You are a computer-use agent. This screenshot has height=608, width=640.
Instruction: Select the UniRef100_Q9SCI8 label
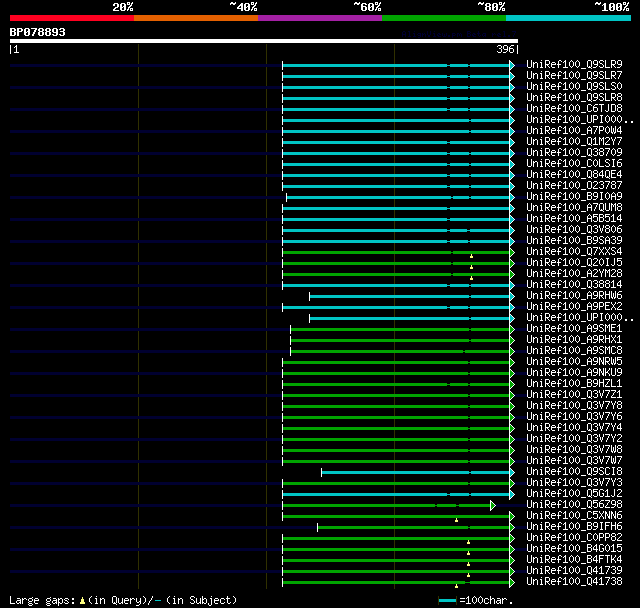click(574, 472)
